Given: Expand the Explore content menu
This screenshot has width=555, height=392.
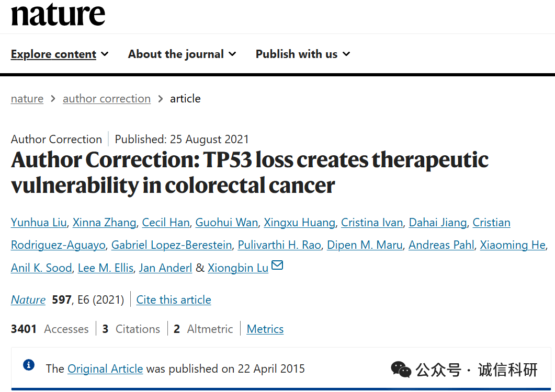Looking at the screenshot, I should pos(60,54).
